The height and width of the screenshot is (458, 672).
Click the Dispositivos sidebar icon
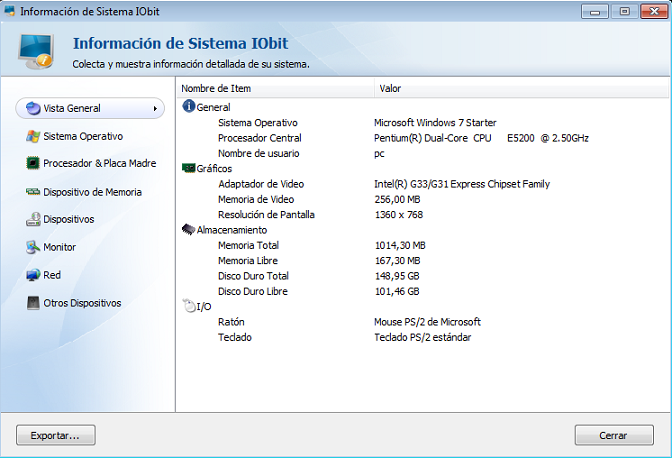tap(33, 219)
